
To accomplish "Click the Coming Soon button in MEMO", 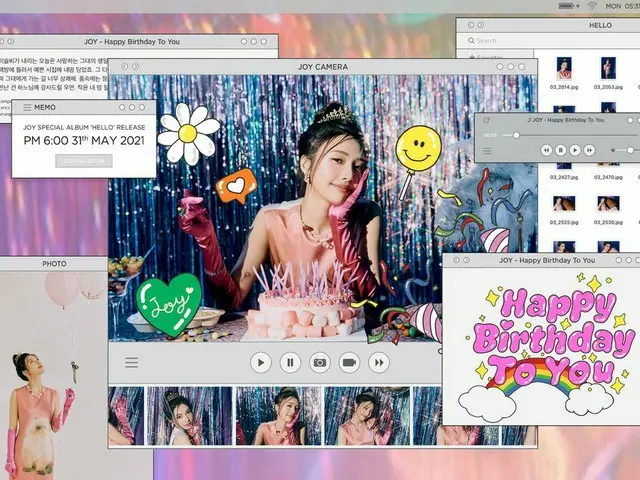I will pos(84,160).
